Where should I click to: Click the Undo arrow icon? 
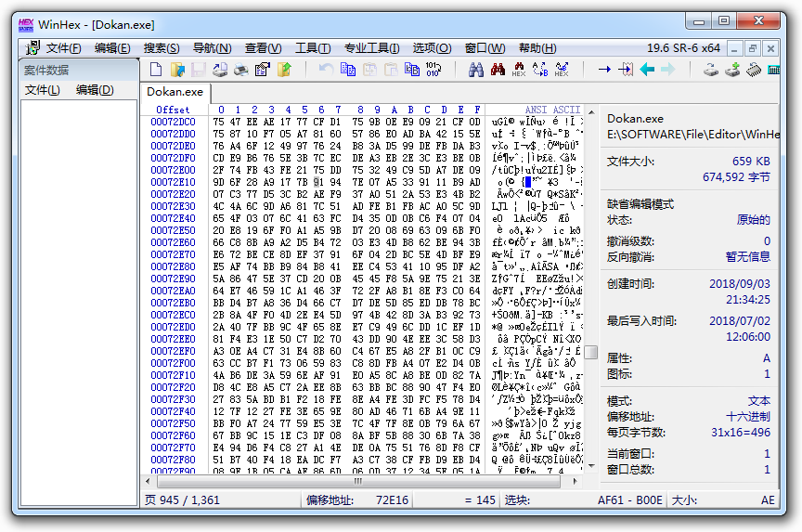tap(326, 69)
